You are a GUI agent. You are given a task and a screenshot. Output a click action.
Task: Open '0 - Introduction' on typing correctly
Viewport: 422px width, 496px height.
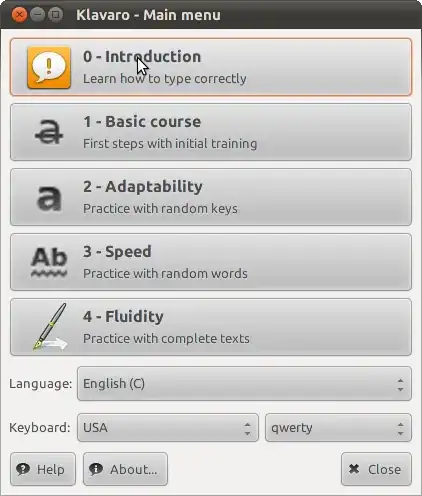[x=211, y=67]
